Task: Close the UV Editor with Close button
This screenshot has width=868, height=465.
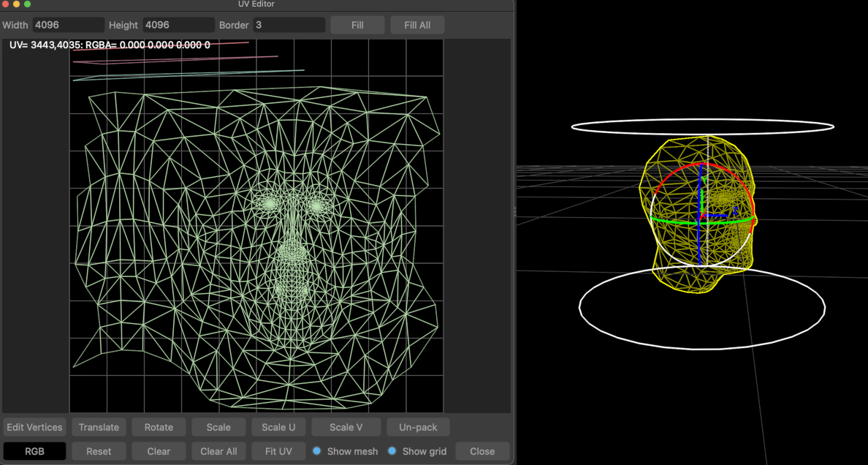Action: 482,451
